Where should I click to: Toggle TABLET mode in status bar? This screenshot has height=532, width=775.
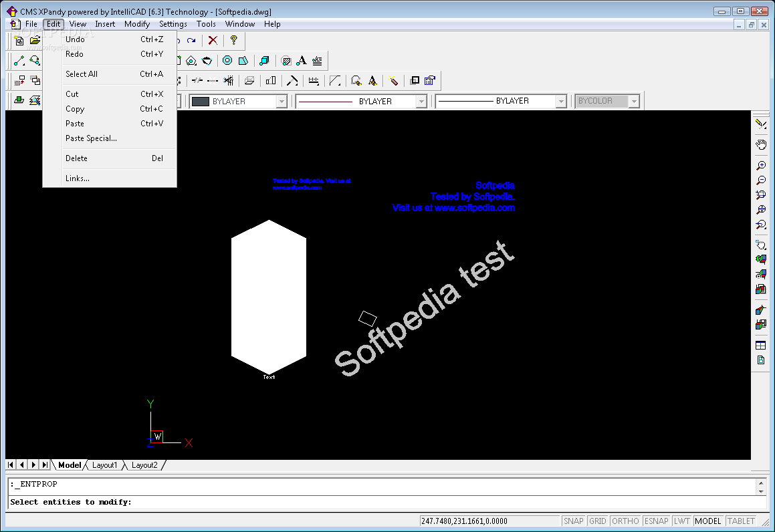(741, 521)
